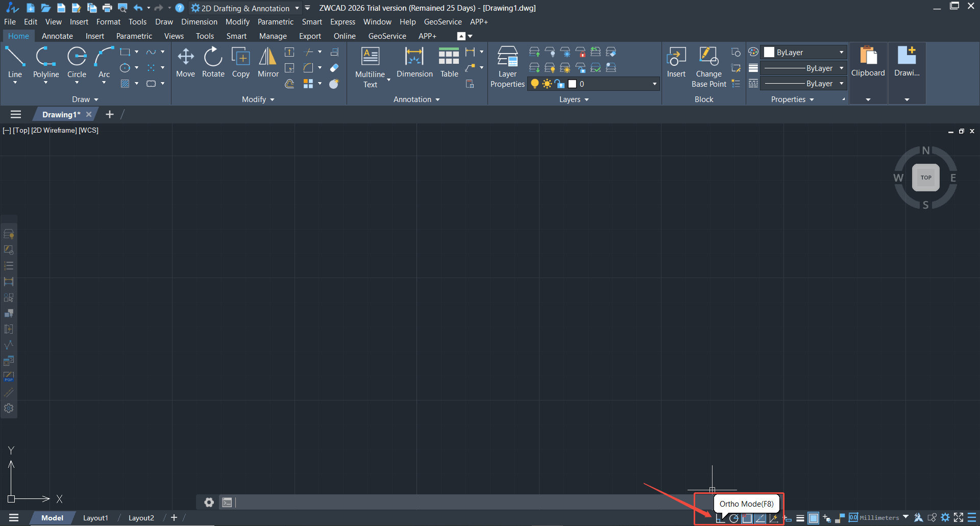Activate the Rotate tool

click(x=213, y=62)
